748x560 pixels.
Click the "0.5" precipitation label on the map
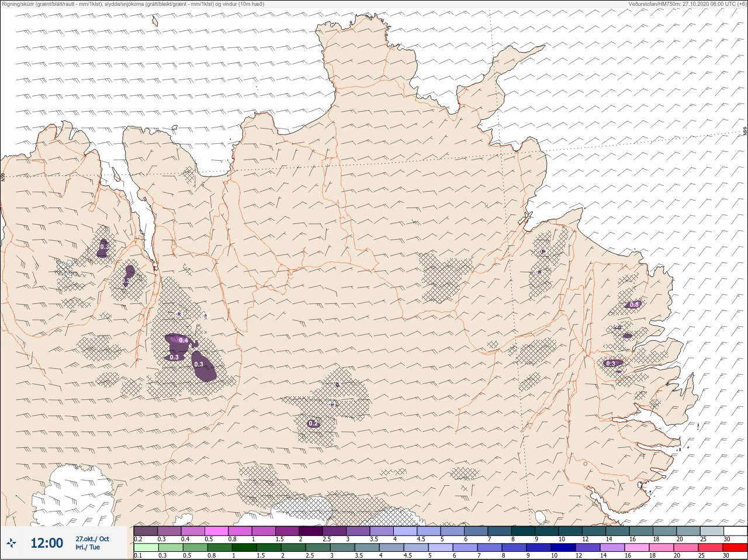(635, 305)
